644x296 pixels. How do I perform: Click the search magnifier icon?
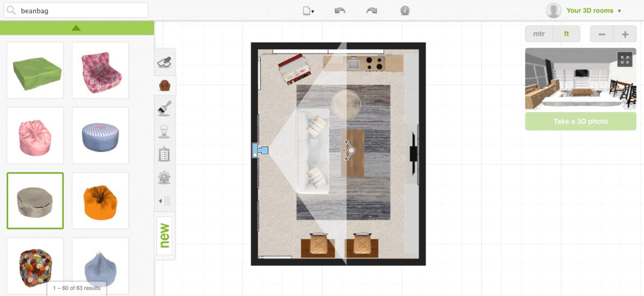tap(11, 10)
